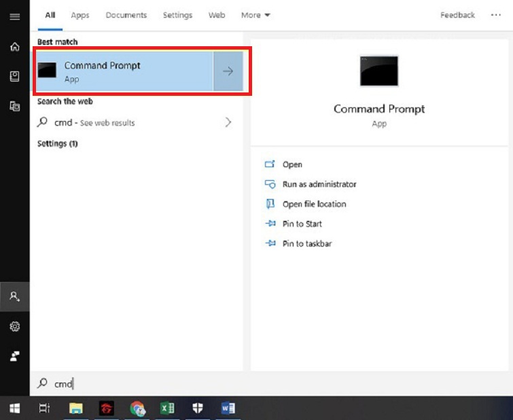Viewport: 513px width, 420px height.
Task: Click the cmd search input box
Action: tap(136, 384)
